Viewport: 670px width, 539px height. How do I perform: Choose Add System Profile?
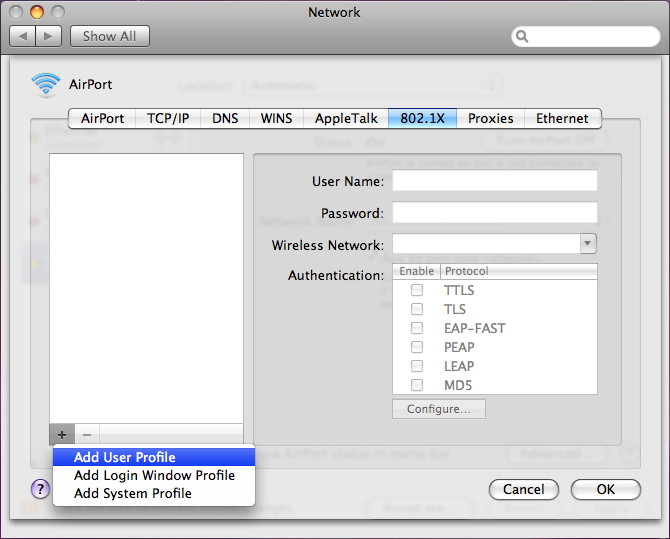[x=154, y=493]
